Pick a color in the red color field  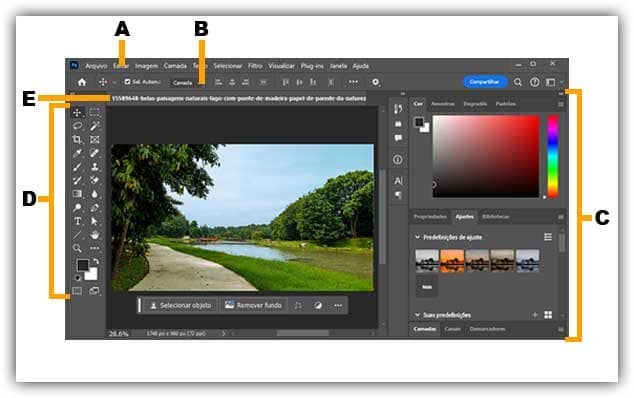click(x=486, y=156)
